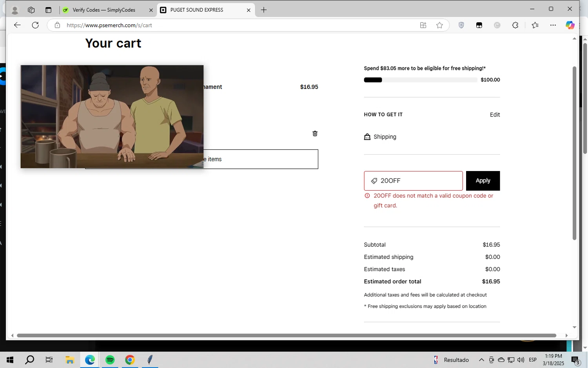588x368 pixels.
Task: Close the Verify Codes — SimplyCodes tab
Action: (x=151, y=10)
